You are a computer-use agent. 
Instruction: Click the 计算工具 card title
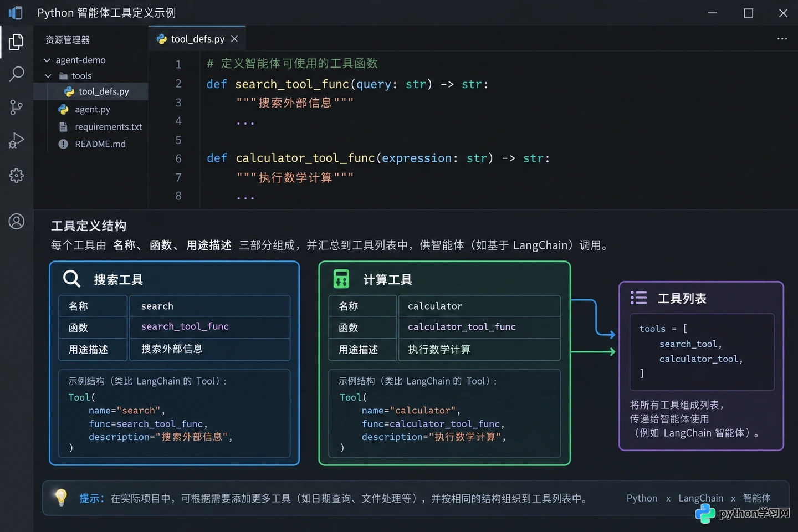(x=388, y=280)
